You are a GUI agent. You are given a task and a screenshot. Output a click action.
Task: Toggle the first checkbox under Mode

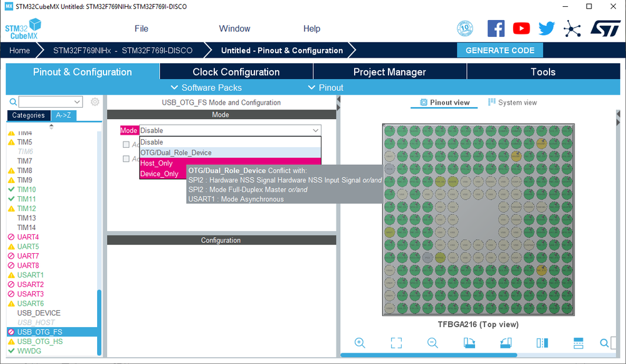tap(126, 145)
